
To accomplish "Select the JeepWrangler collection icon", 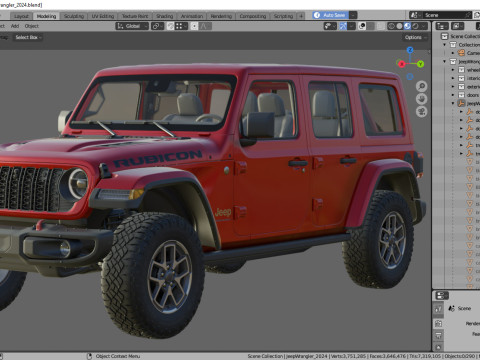I will pos(453,62).
